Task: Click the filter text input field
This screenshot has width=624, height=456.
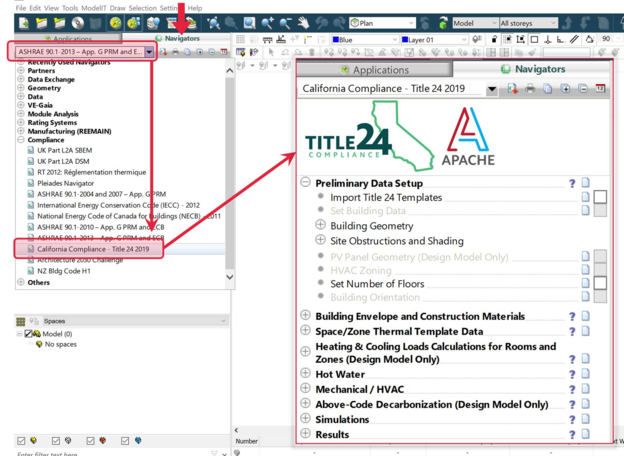Action: click(x=100, y=453)
